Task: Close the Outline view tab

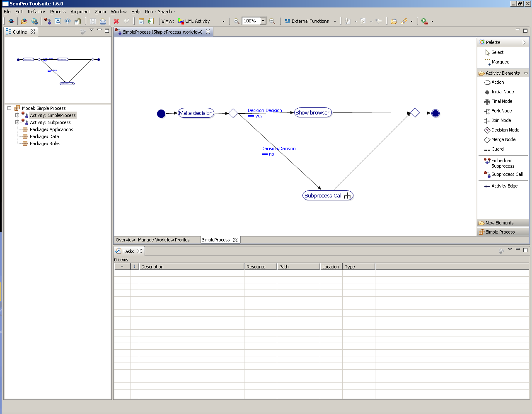Action: 33,32
